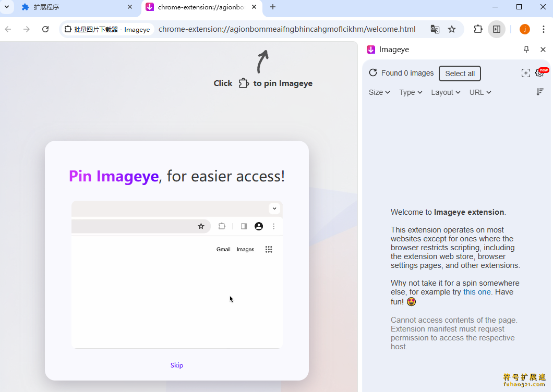This screenshot has width=553, height=392.
Task: Click the Imageye logo in side panel
Action: [370, 50]
